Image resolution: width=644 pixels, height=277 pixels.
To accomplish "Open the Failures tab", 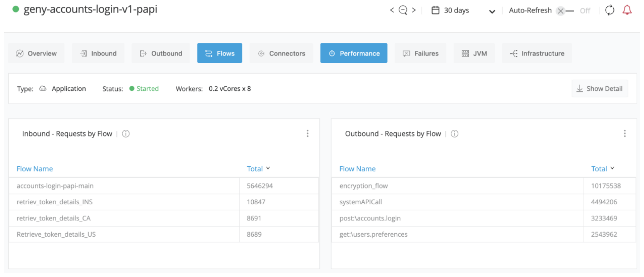I will click(421, 53).
